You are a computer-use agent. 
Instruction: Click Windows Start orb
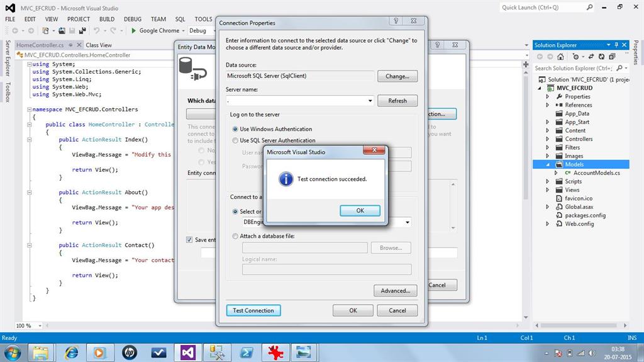coord(13,353)
